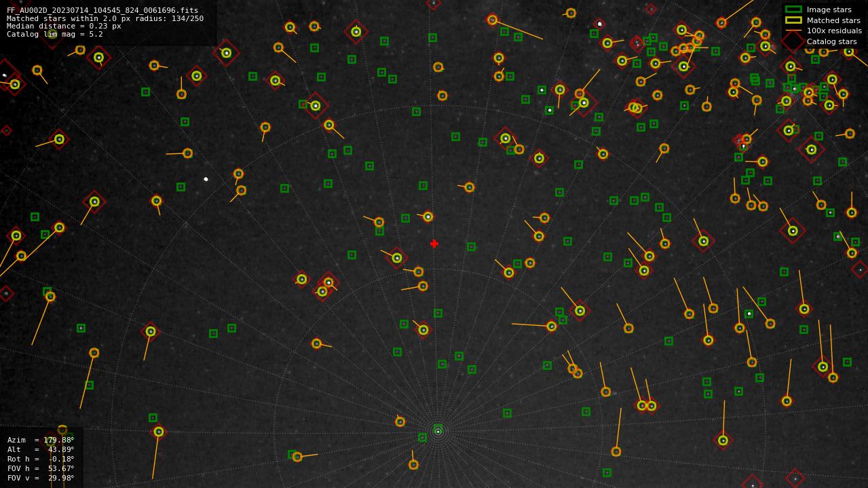Image resolution: width=868 pixels, height=488 pixels.
Task: Click the grid lines' convergence point star
Action: pyautogui.click(x=438, y=432)
